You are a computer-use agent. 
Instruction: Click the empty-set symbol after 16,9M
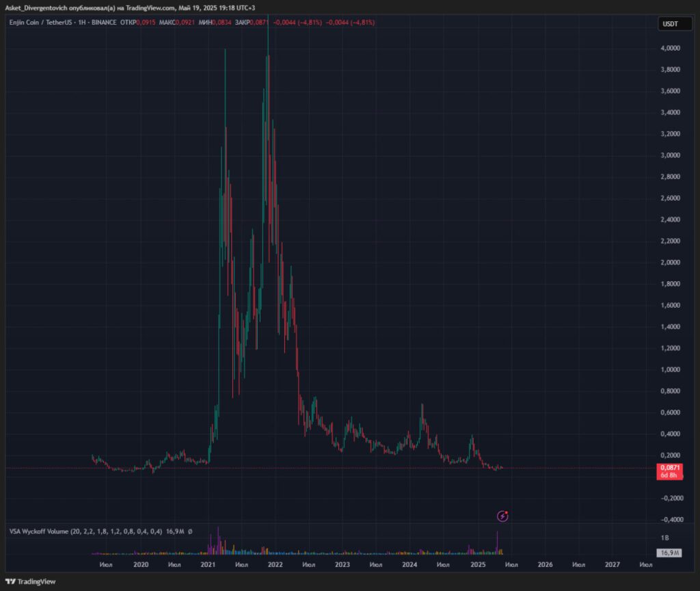[189, 531]
